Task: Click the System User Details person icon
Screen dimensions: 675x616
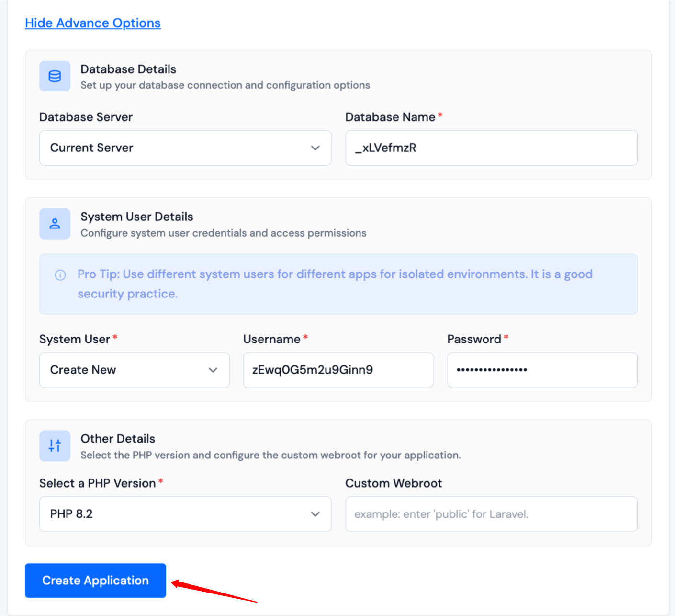Action: point(55,224)
